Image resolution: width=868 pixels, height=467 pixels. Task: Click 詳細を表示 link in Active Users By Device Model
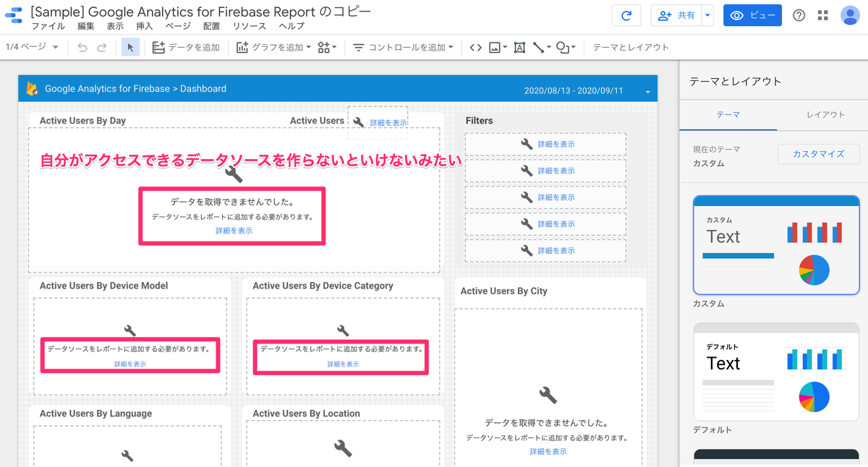pos(130,364)
